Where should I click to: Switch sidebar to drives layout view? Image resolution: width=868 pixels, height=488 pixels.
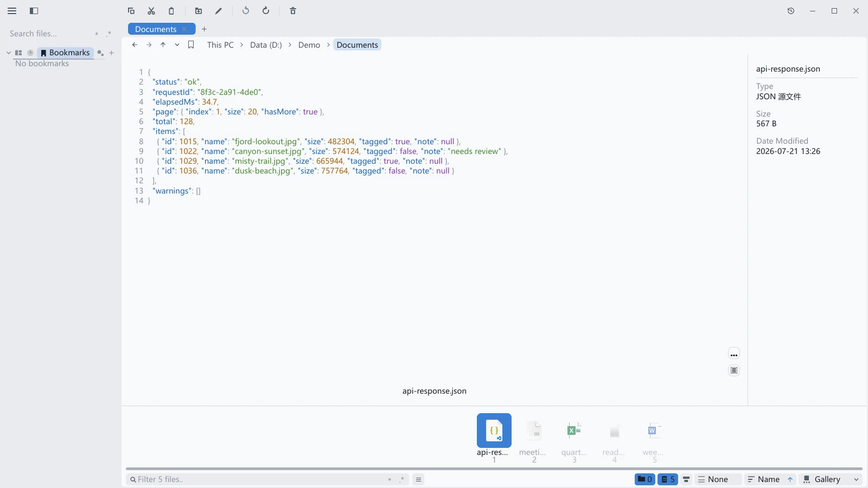point(18,53)
